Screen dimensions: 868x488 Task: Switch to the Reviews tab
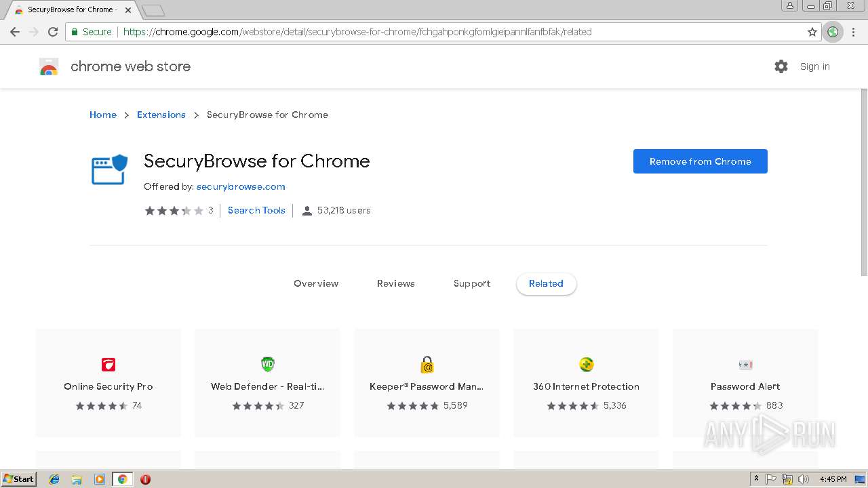coord(396,284)
